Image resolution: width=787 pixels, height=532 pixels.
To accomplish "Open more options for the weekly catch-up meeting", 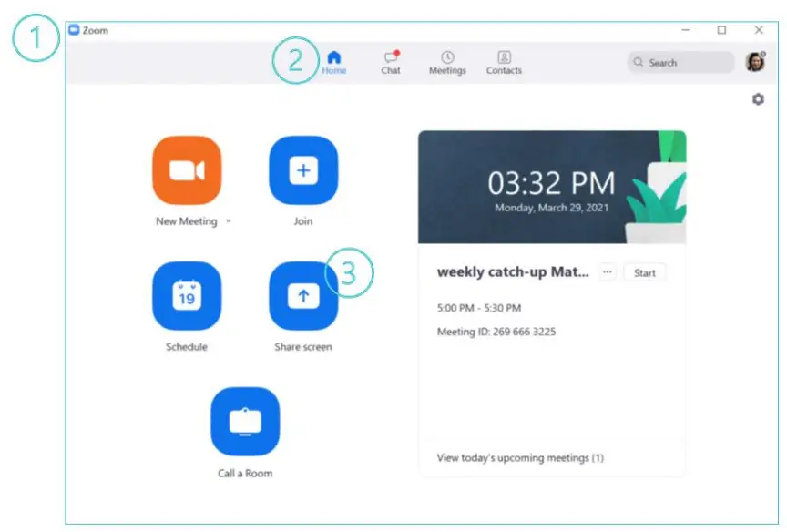I will (x=607, y=271).
